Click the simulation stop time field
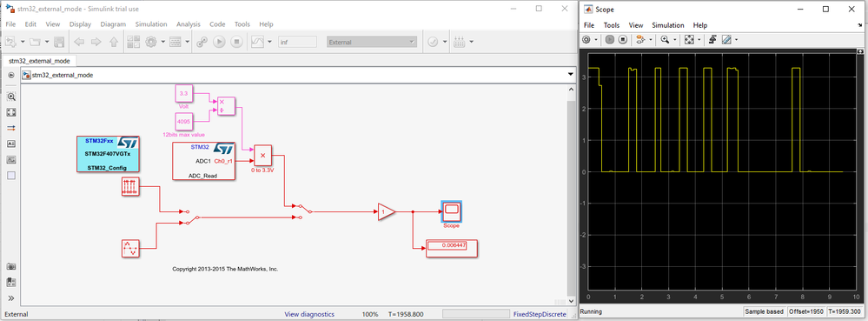 coord(297,42)
